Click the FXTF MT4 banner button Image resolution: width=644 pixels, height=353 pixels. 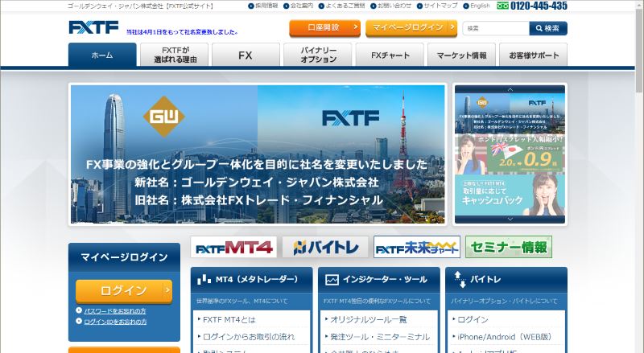click(233, 247)
